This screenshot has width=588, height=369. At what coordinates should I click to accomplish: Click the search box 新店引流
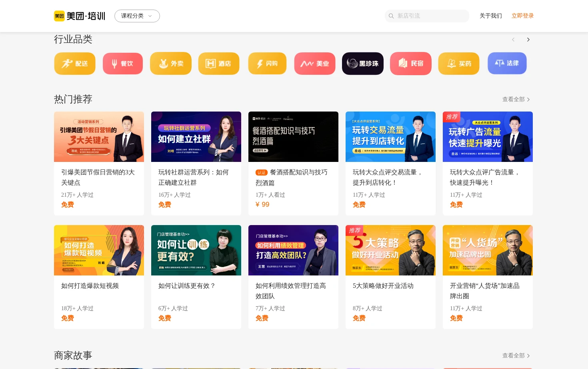pyautogui.click(x=427, y=16)
